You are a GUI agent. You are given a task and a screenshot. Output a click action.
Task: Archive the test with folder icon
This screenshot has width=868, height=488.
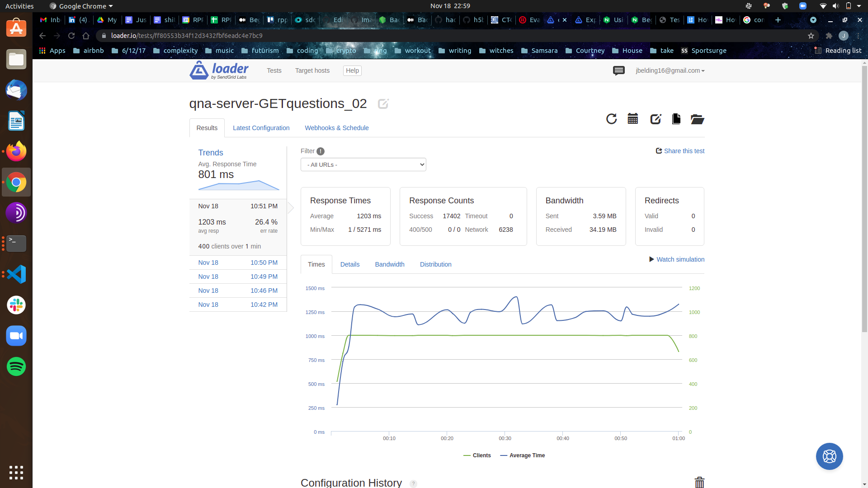[698, 119]
